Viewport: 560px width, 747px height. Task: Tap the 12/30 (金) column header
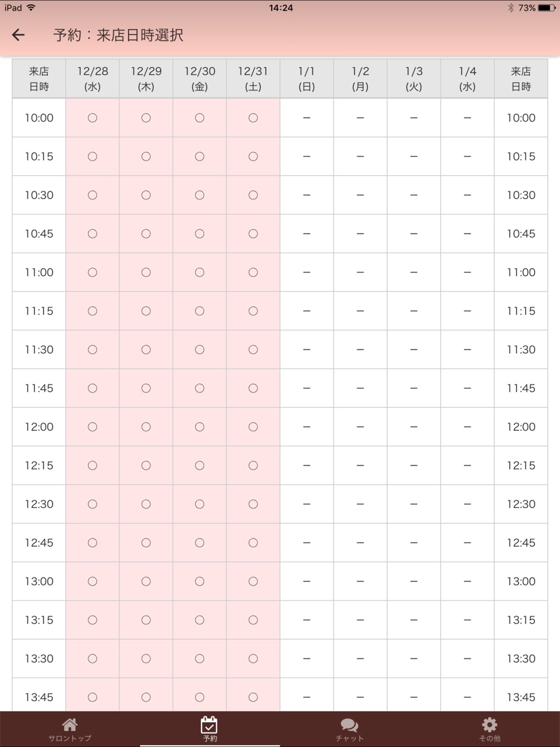tap(200, 79)
